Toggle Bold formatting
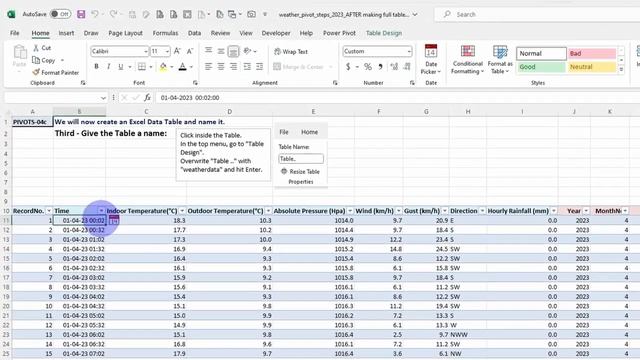Viewport: 640px width, 360px height. (96, 67)
